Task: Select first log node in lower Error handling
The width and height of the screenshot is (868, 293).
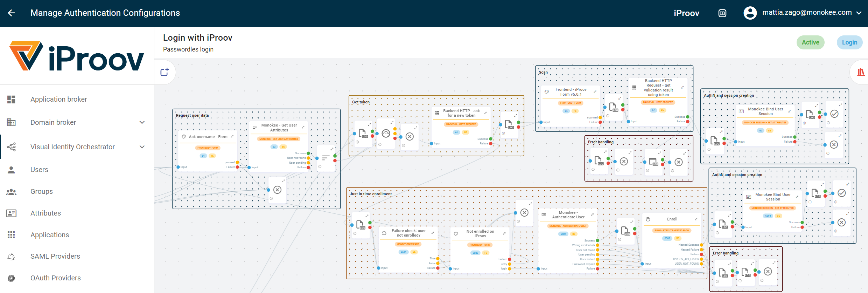Action: point(723,273)
